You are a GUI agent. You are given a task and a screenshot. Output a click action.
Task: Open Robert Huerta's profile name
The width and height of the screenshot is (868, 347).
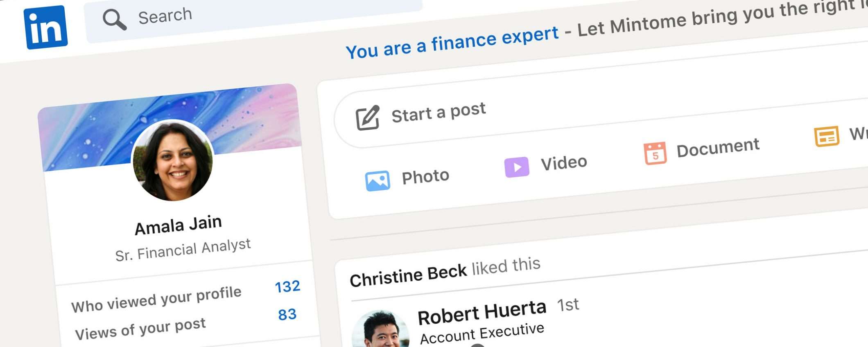(x=481, y=313)
